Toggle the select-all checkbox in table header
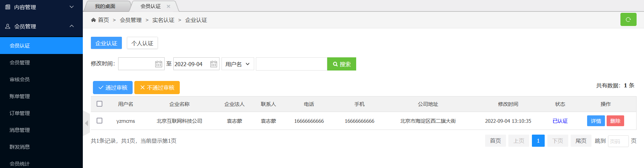Screen dimensions: 644x168 click(99, 104)
